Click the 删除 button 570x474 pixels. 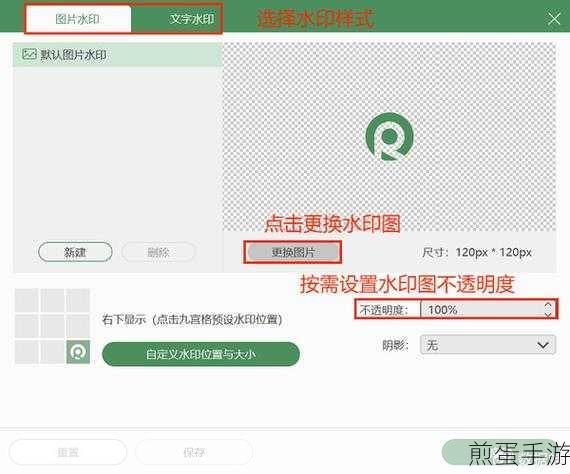pyautogui.click(x=159, y=252)
